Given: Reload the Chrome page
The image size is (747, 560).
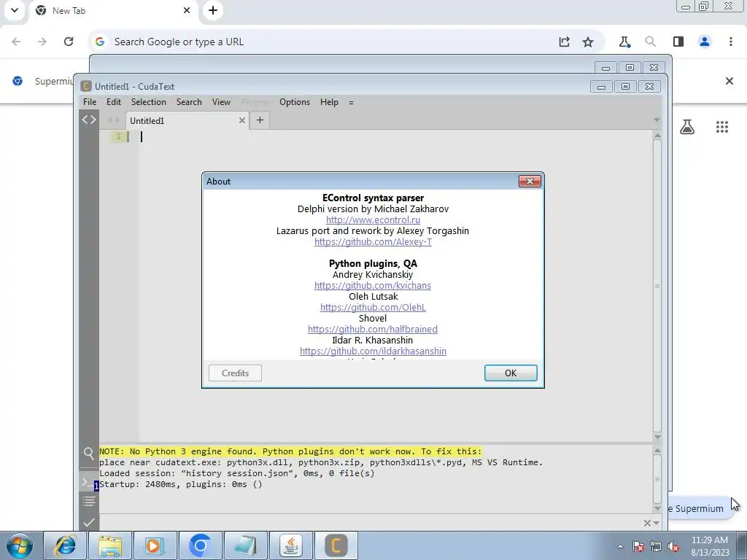Looking at the screenshot, I should click(69, 42).
